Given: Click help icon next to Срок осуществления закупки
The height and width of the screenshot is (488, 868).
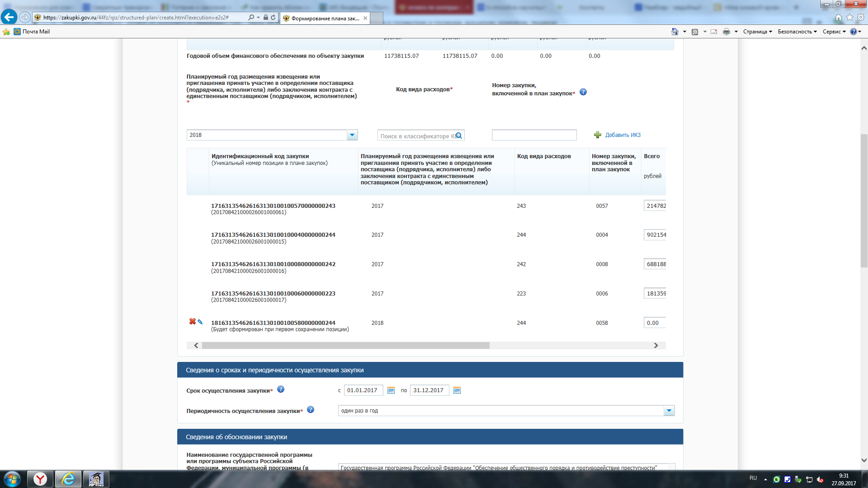Looking at the screenshot, I should pyautogui.click(x=281, y=389).
